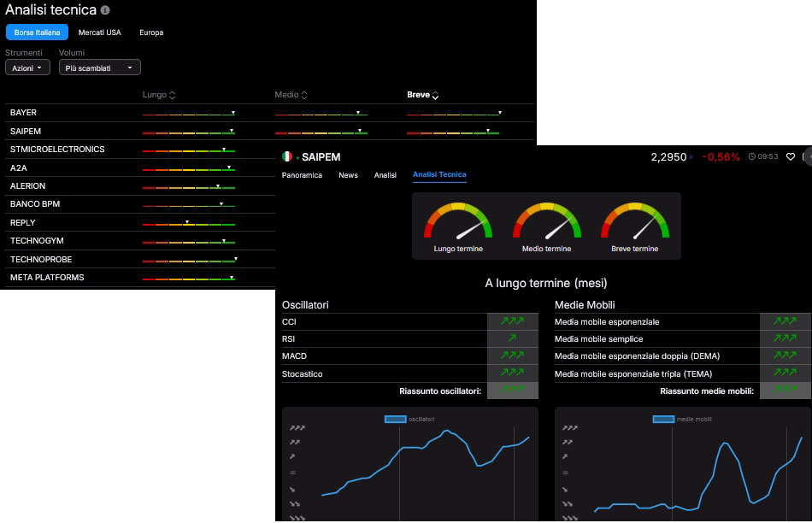Screen dimensions: 812x523
Task: Select the Borsa Italiana tab
Action: 37,32
